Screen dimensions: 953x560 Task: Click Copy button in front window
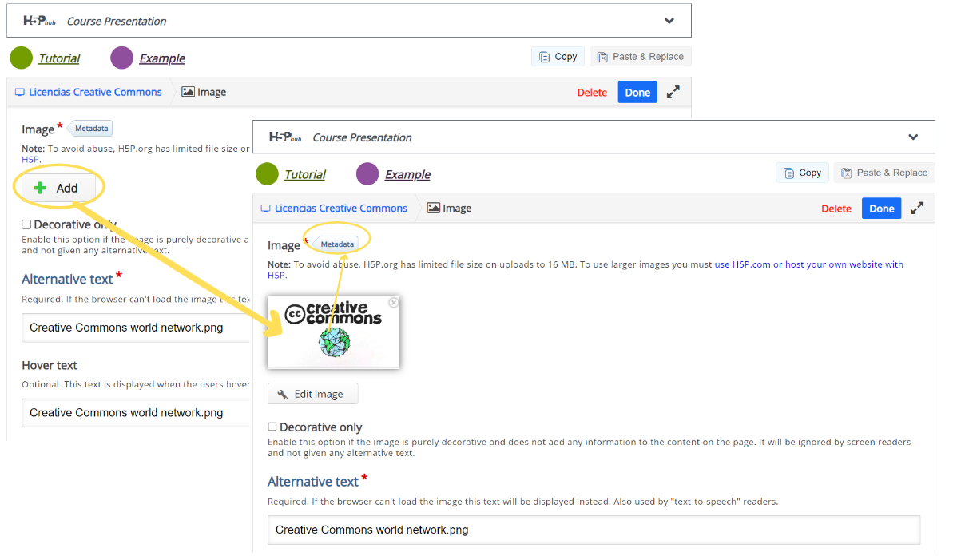[802, 173]
